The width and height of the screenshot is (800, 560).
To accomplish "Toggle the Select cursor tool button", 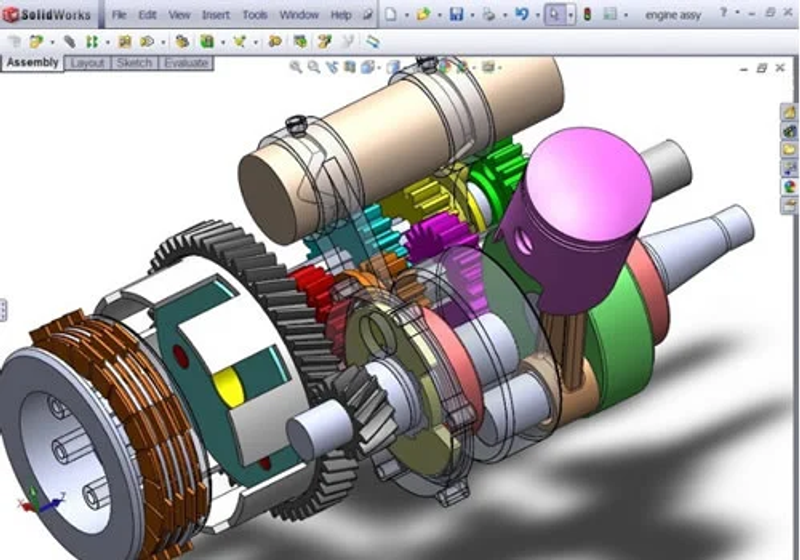I will (554, 15).
